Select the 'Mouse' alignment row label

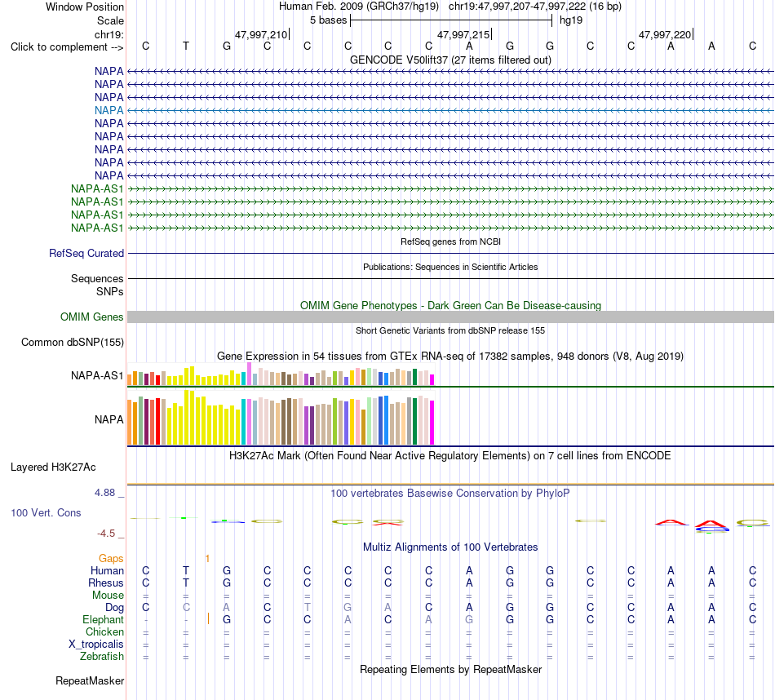[108, 596]
